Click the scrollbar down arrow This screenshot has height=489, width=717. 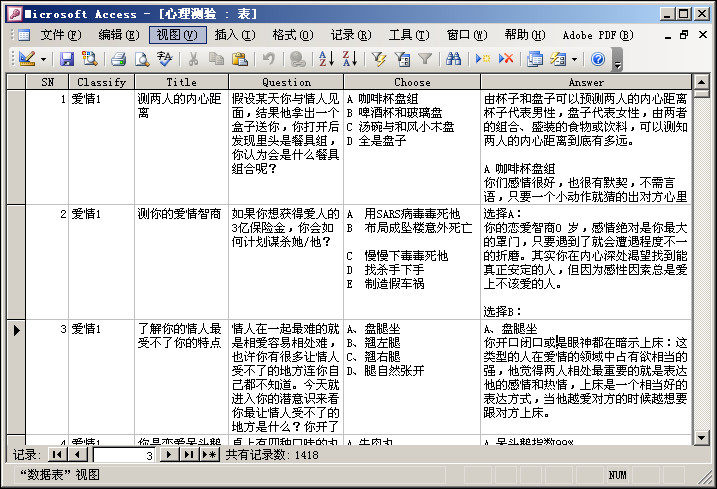point(701,437)
